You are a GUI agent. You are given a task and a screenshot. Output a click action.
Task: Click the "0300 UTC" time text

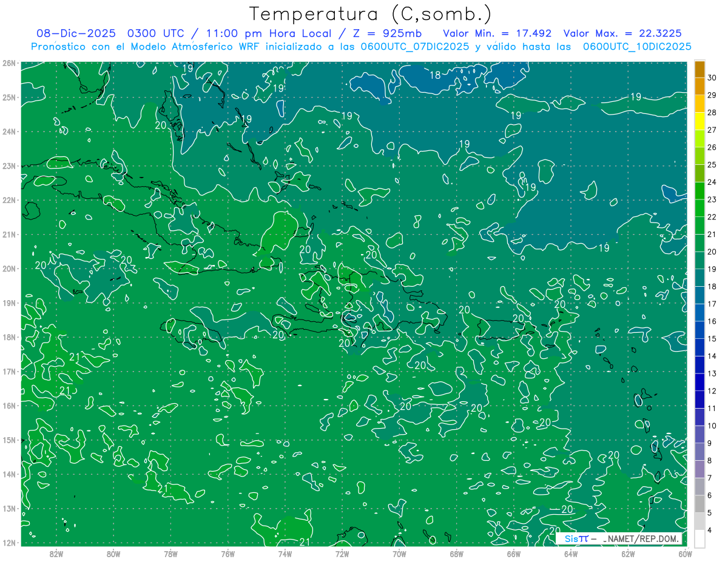pos(155,33)
